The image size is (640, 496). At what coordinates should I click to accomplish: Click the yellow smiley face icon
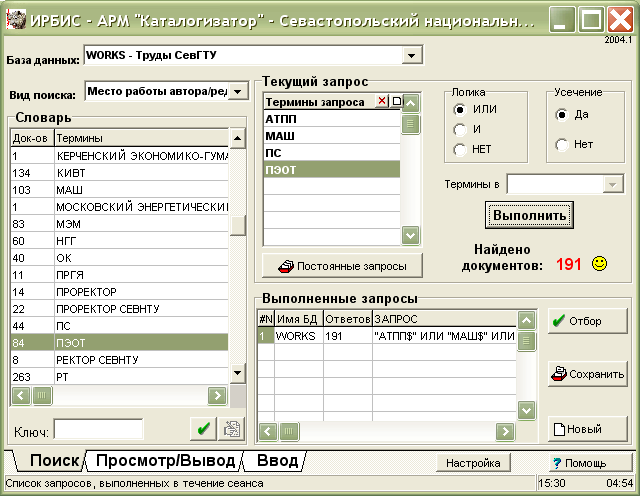tap(599, 264)
